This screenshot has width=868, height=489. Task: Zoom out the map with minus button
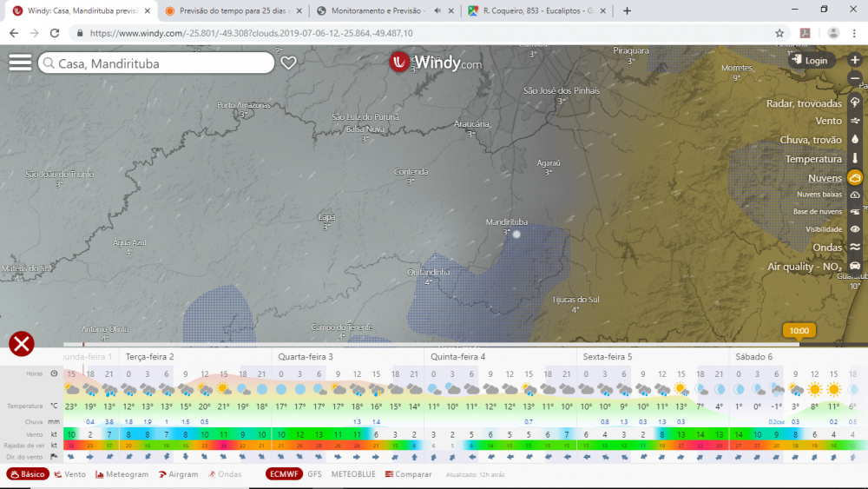pos(855,78)
